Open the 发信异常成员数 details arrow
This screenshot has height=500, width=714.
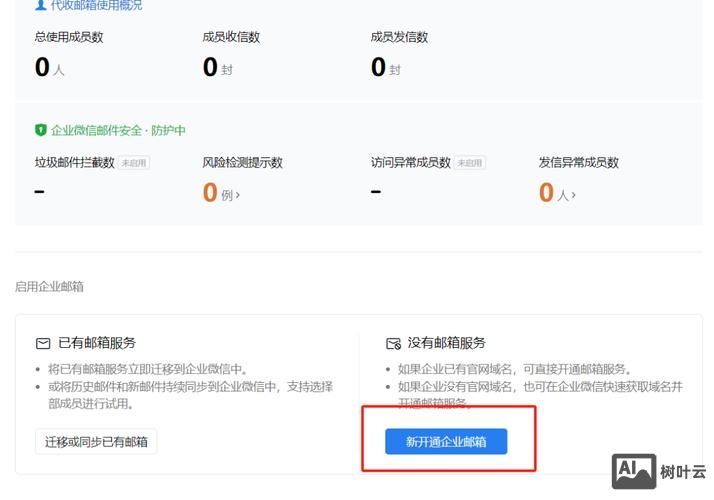point(574,195)
